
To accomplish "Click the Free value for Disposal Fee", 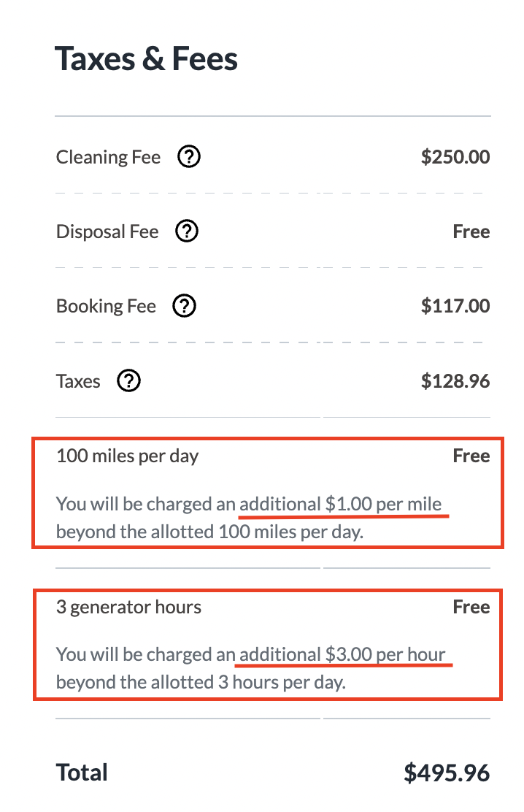I will pyautogui.click(x=471, y=231).
